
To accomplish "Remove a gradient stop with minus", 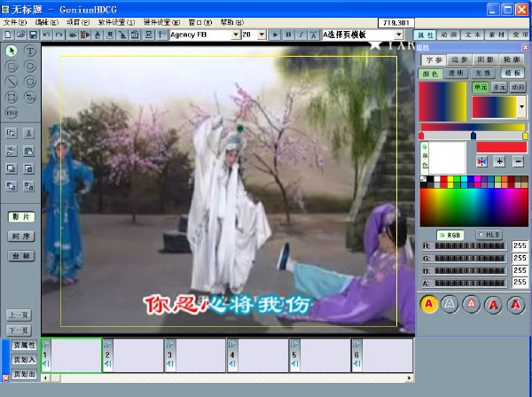I will pyautogui.click(x=518, y=161).
